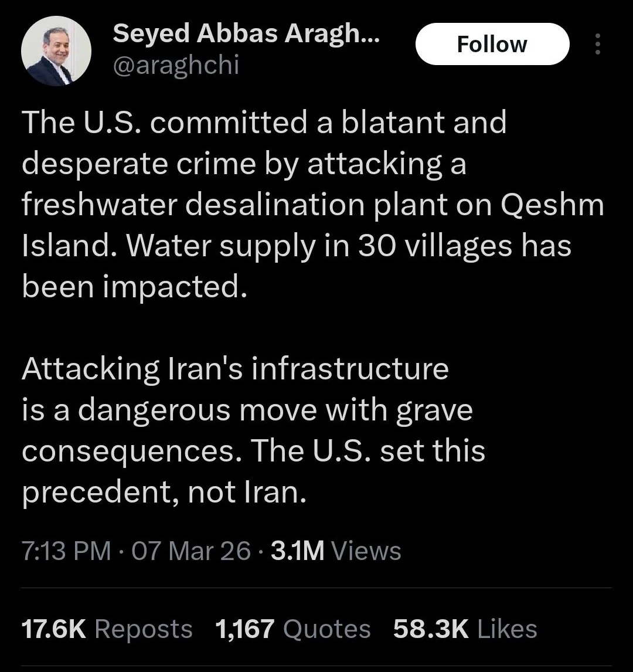
Task: Click the words 'blatant and' in the tweet
Action: coord(423,123)
